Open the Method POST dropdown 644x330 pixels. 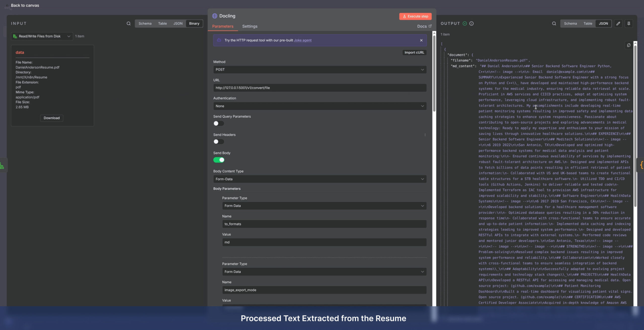click(319, 70)
